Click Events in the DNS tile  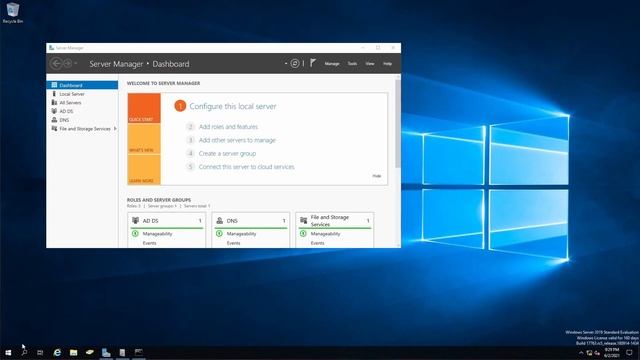click(233, 243)
